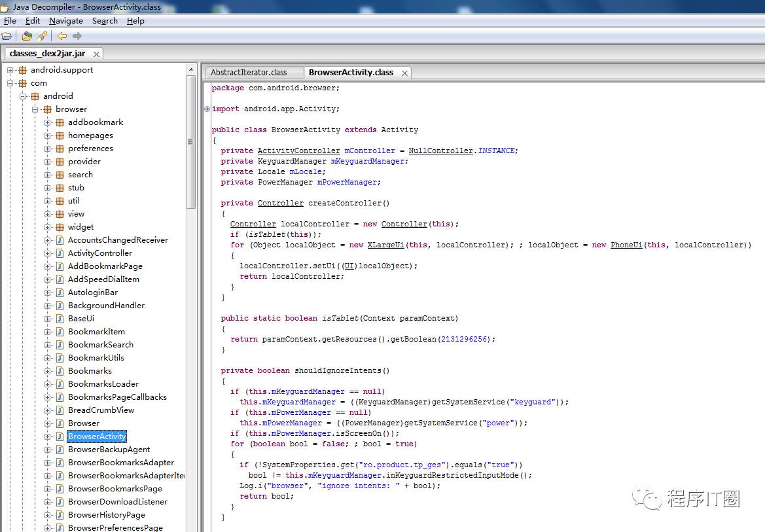Follow the PhoneUi link in code
The width and height of the screenshot is (765, 532).
626,245
